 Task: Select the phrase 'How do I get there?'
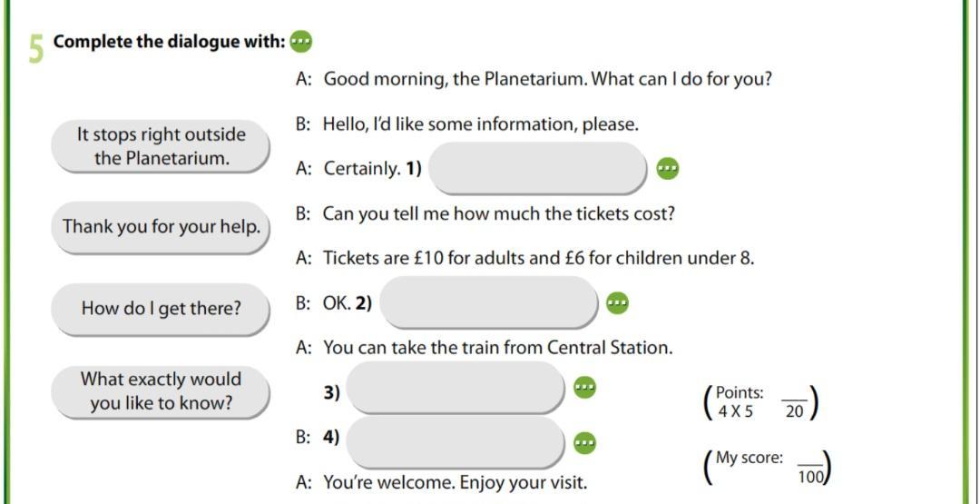click(x=162, y=309)
